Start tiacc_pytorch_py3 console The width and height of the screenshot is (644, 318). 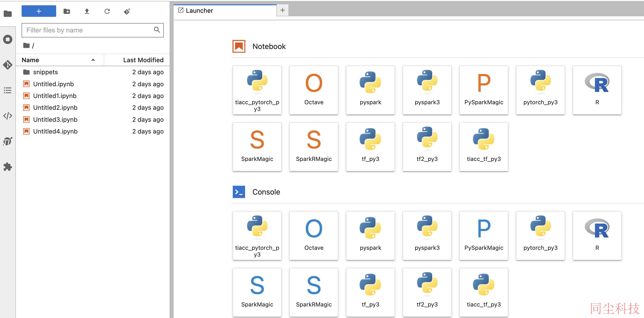pyautogui.click(x=257, y=236)
